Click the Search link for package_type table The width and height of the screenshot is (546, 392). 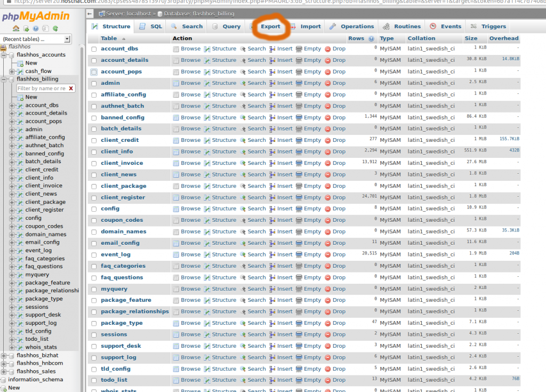(256, 323)
